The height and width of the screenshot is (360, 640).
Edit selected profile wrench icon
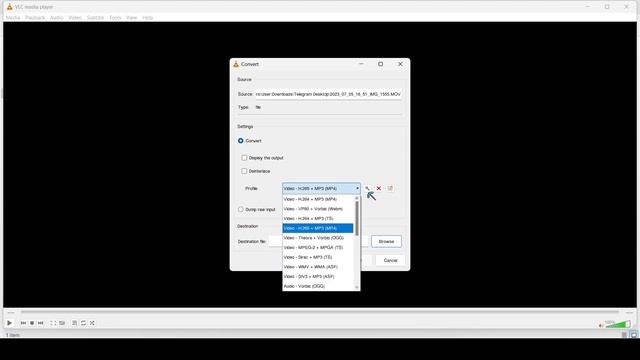tap(367, 188)
